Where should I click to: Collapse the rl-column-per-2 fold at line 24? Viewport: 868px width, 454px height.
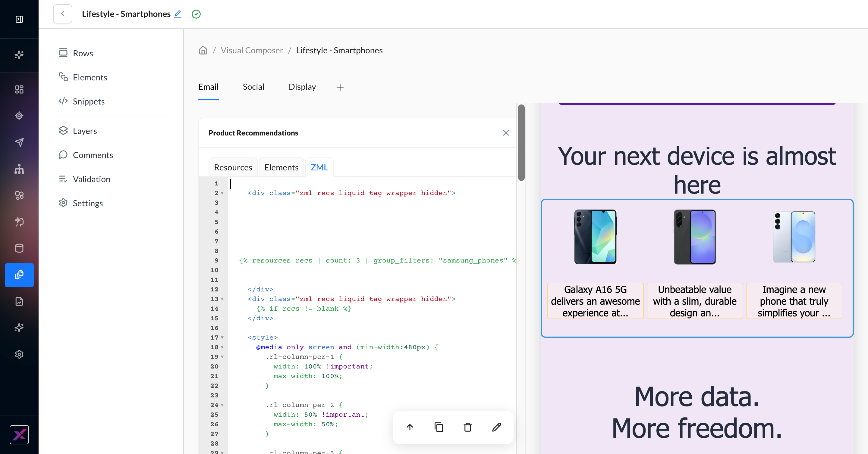[222, 405]
